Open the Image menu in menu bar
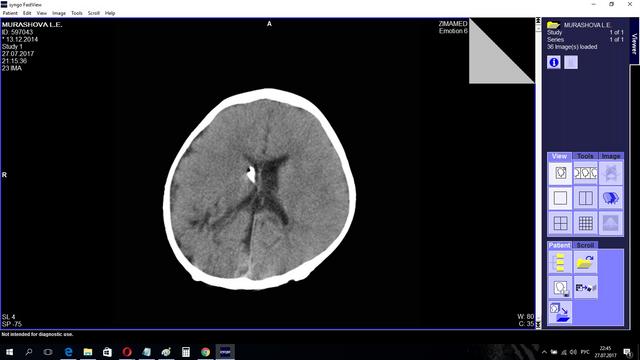 [x=59, y=13]
